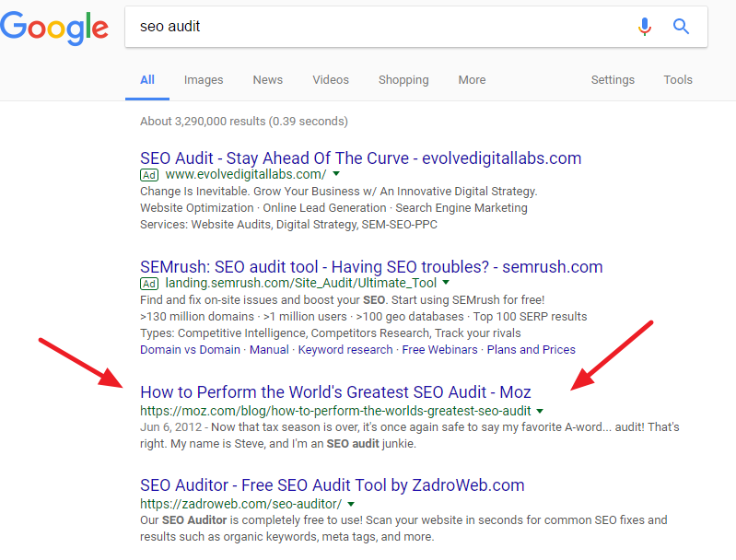The height and width of the screenshot is (560, 736).
Task: Expand dropdown arrow next to moz.com URL
Action: tap(540, 411)
